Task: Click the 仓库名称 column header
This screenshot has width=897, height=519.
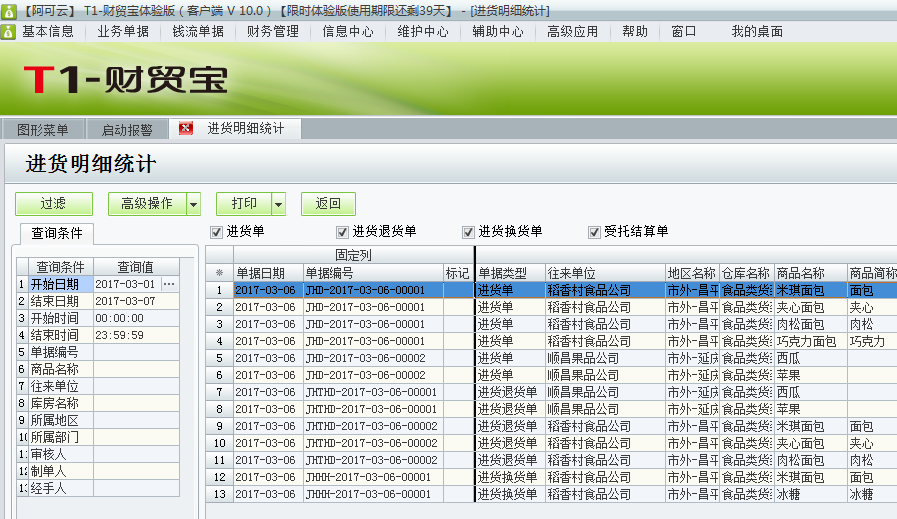Action: 747,273
